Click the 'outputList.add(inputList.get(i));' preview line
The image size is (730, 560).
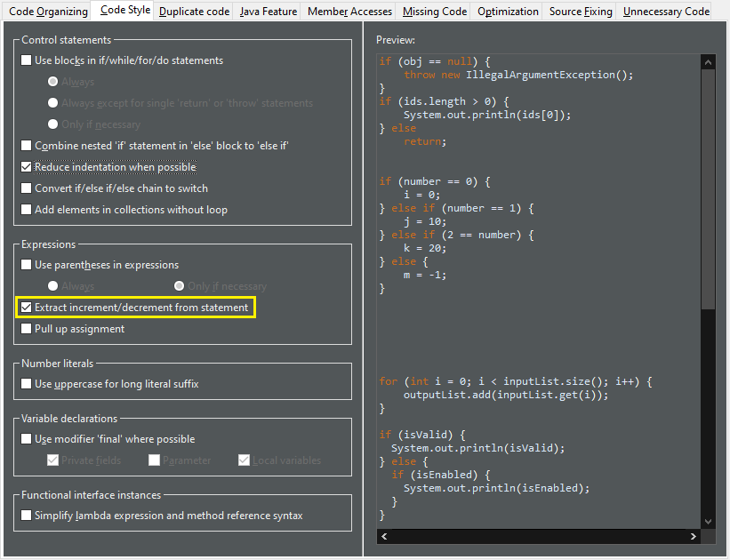(506, 396)
